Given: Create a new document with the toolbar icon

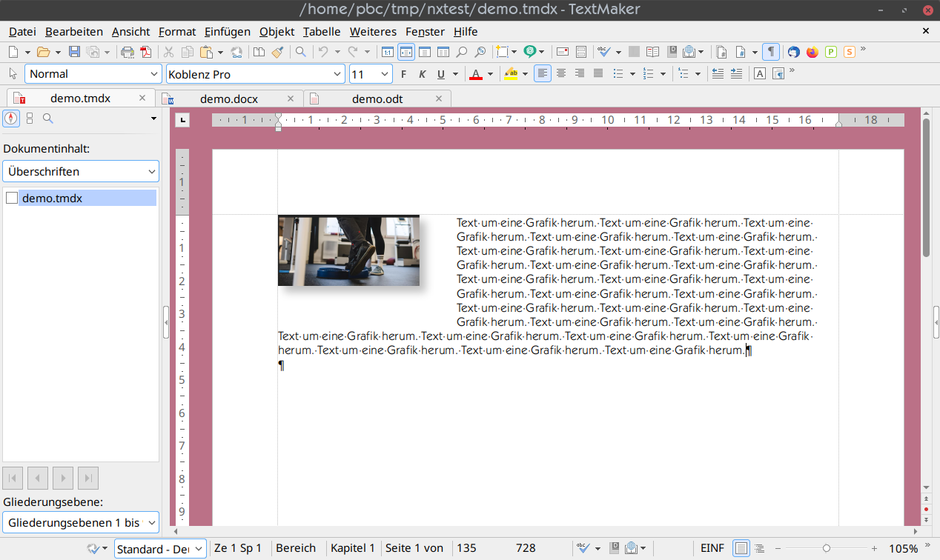Looking at the screenshot, I should 13,52.
